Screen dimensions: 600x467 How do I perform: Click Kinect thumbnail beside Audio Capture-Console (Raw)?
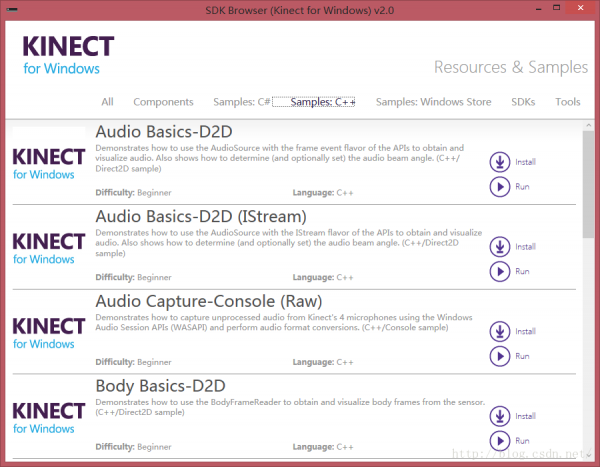point(49,333)
